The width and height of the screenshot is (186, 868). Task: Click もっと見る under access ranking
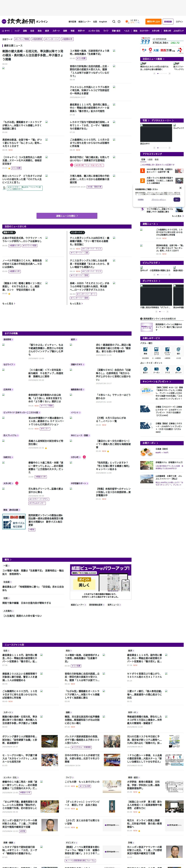(178, 216)
